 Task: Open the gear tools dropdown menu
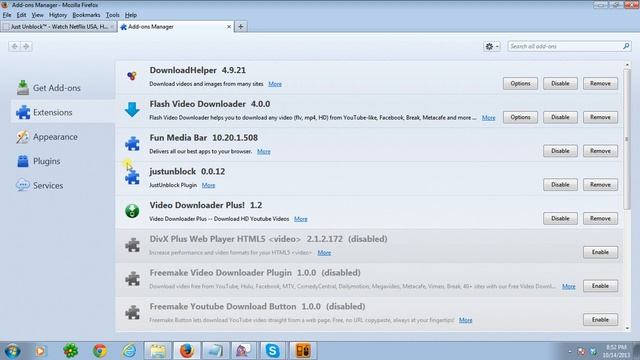pos(491,47)
